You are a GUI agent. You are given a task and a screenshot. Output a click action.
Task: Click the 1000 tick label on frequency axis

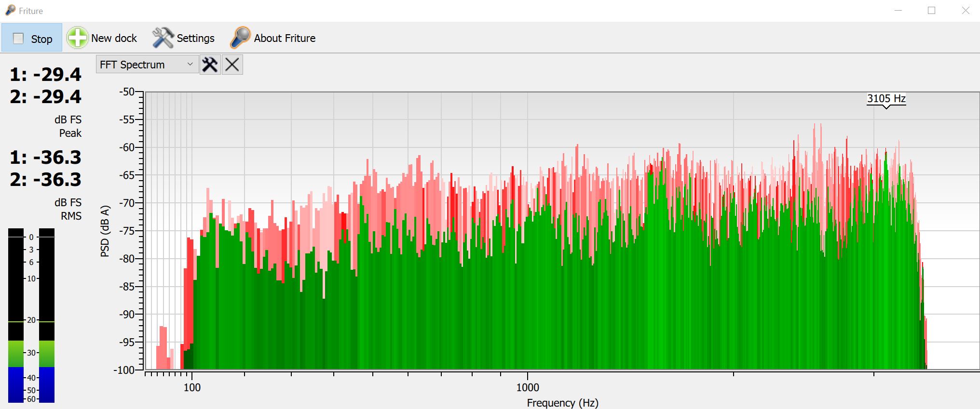[528, 387]
